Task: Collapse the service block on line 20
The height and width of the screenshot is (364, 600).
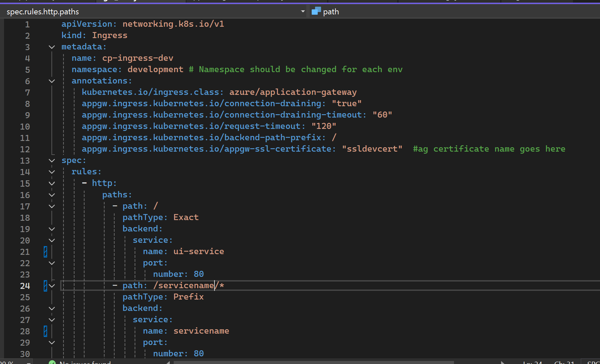Action: (x=52, y=240)
